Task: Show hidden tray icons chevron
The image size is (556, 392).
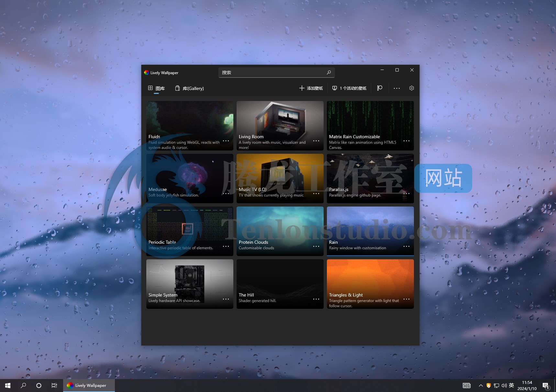Action: point(481,386)
